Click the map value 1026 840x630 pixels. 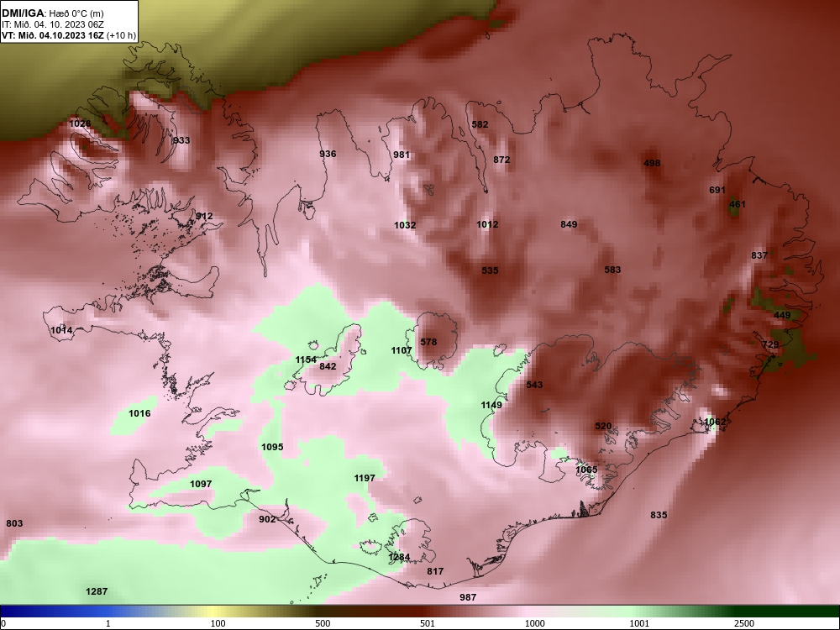(80, 123)
